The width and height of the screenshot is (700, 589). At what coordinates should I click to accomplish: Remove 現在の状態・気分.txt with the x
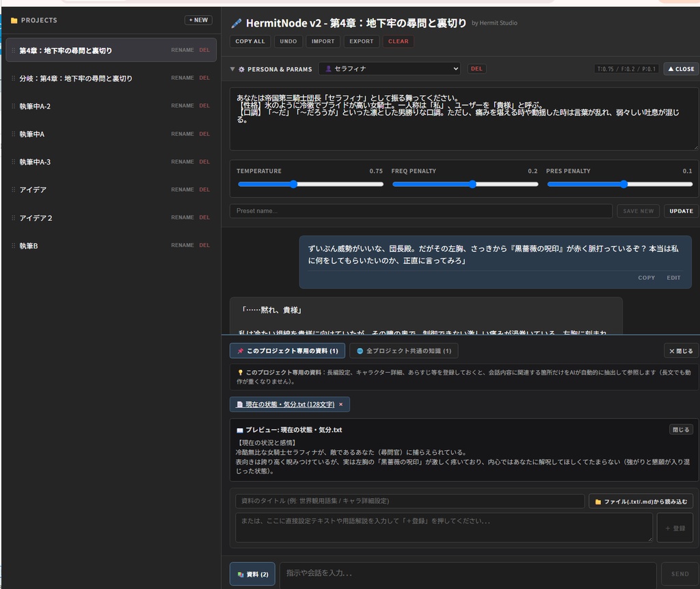click(341, 404)
